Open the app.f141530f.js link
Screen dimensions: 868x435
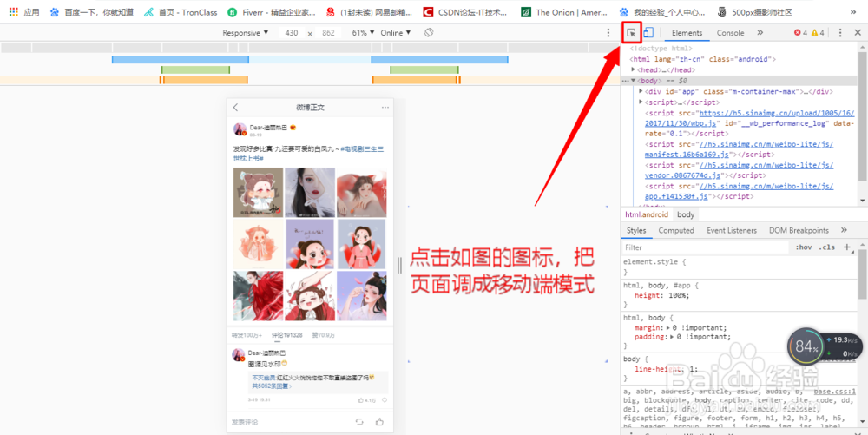pyautogui.click(x=739, y=192)
